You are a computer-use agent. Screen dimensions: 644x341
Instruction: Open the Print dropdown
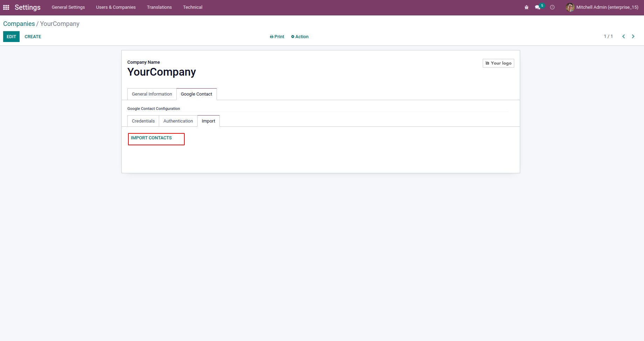pyautogui.click(x=277, y=37)
